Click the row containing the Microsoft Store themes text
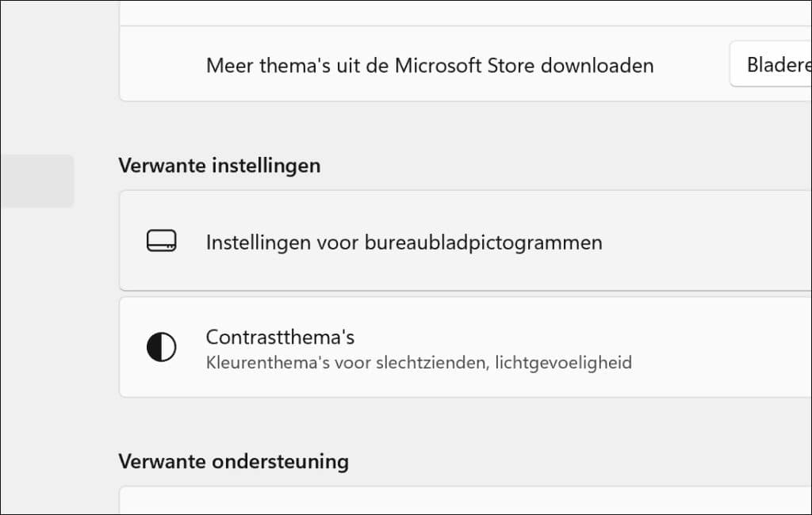 tap(430, 64)
